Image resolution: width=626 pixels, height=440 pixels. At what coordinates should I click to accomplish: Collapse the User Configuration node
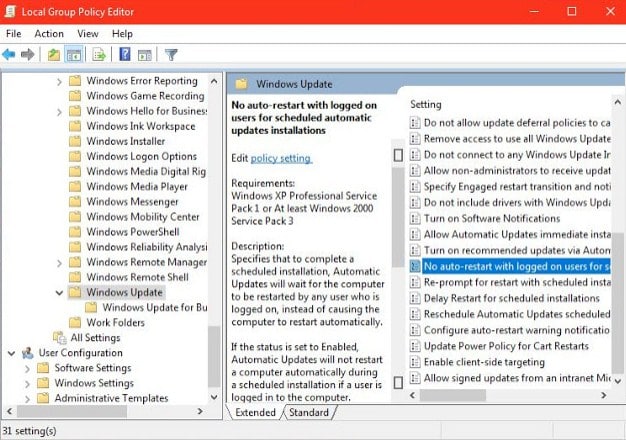[x=12, y=353]
